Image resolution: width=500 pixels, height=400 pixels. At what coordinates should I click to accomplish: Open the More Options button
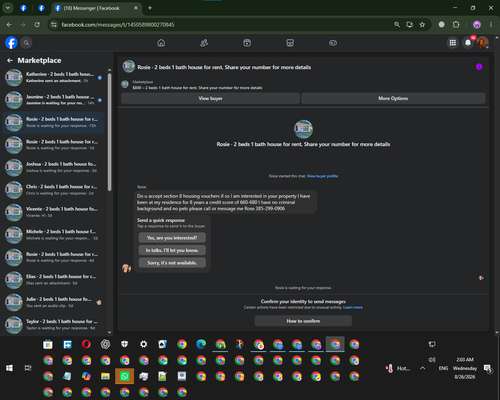(x=393, y=98)
